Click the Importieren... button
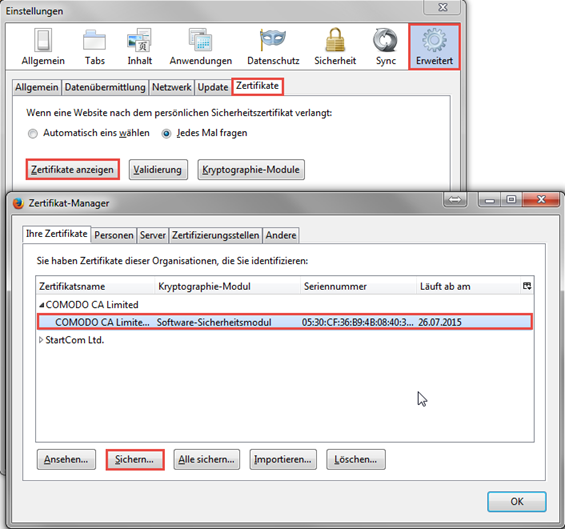 (283, 459)
